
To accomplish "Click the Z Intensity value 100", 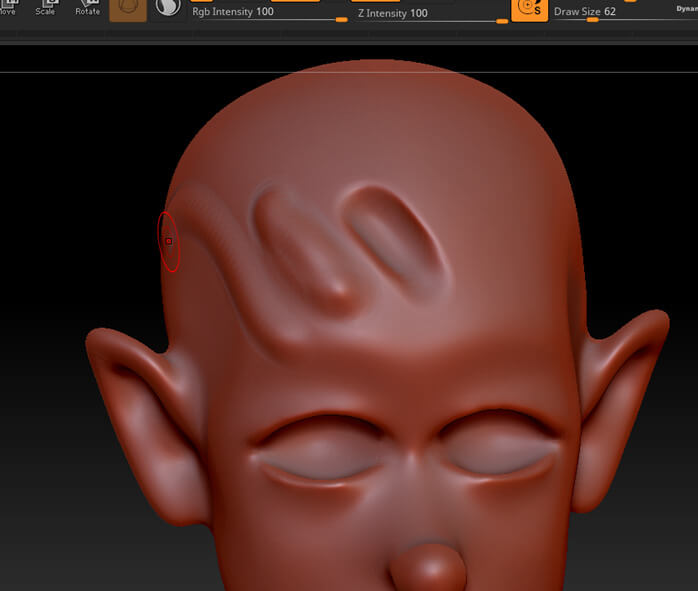I will 418,13.
